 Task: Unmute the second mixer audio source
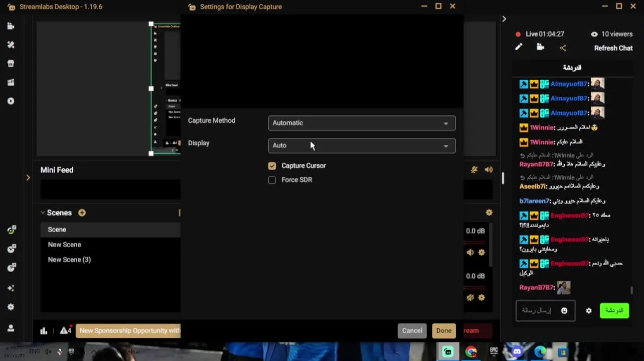coord(470,297)
